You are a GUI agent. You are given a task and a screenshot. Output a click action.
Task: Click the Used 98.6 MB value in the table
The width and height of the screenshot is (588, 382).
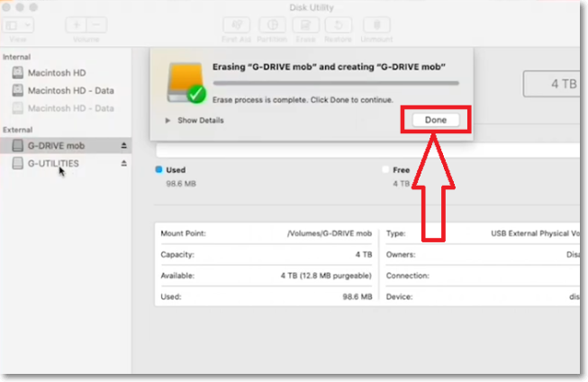pos(357,296)
